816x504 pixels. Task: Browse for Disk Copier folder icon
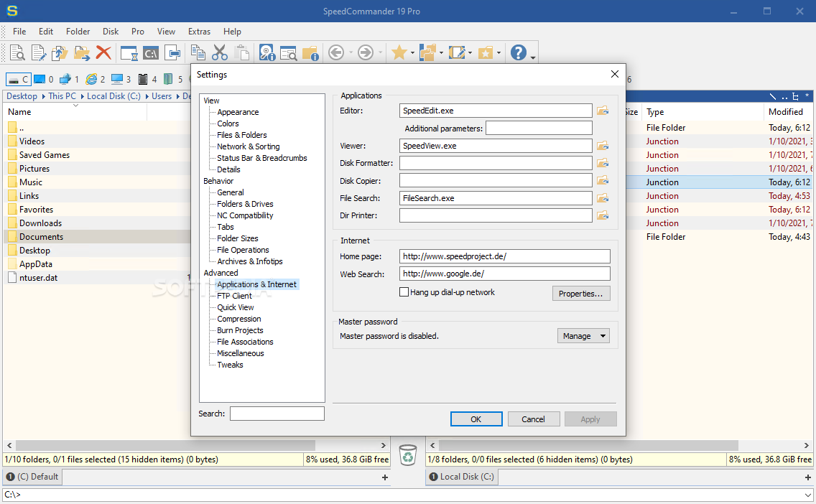click(603, 181)
